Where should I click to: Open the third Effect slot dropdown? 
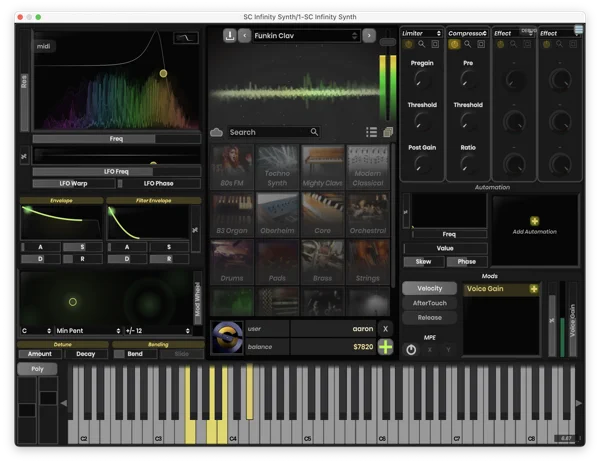514,33
